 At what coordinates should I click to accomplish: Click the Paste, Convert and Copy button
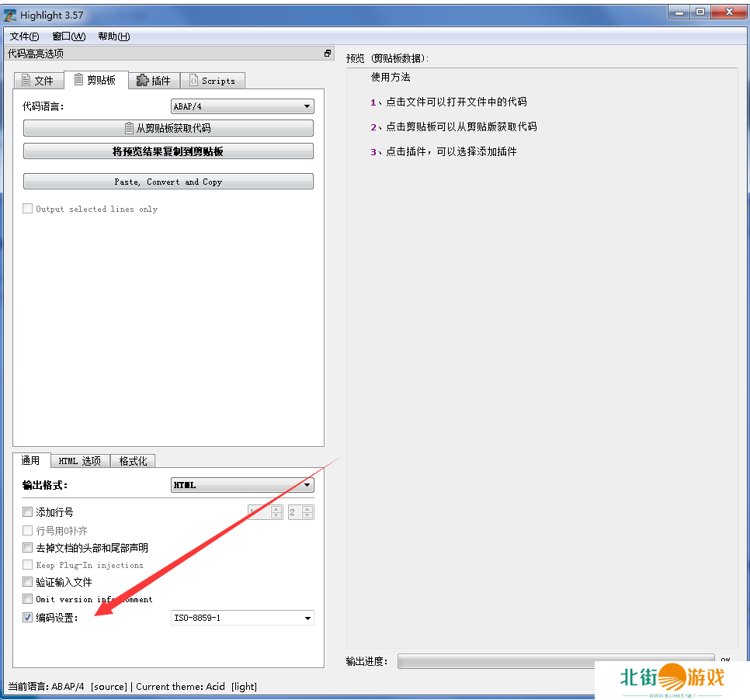[x=168, y=182]
